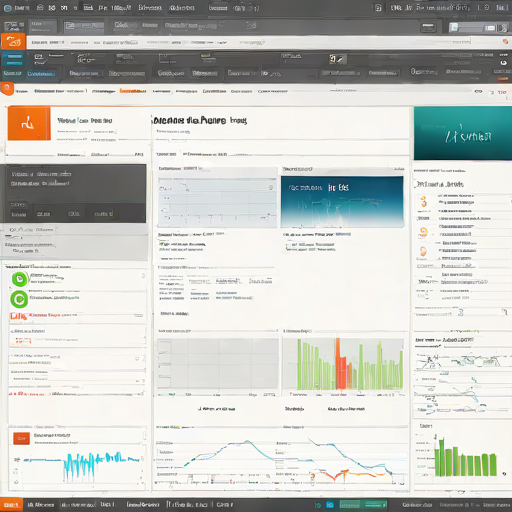Viewport: 512px width, 512px height.
Task: Click the first orange list icon in right panel
Action: tap(423, 202)
